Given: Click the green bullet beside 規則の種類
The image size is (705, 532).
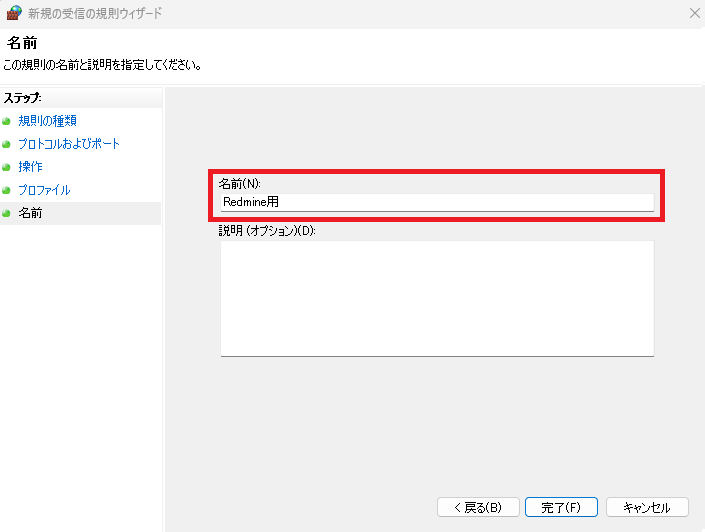Looking at the screenshot, I should (6, 121).
